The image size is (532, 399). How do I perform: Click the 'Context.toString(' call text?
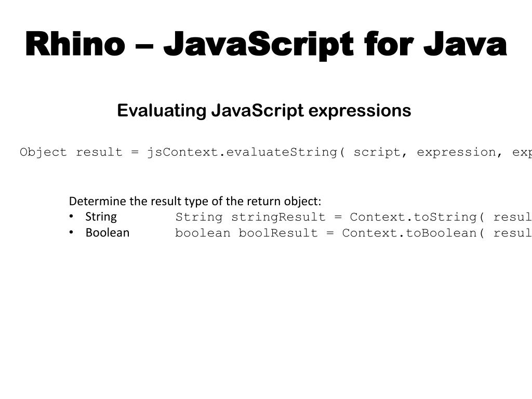click(x=417, y=217)
